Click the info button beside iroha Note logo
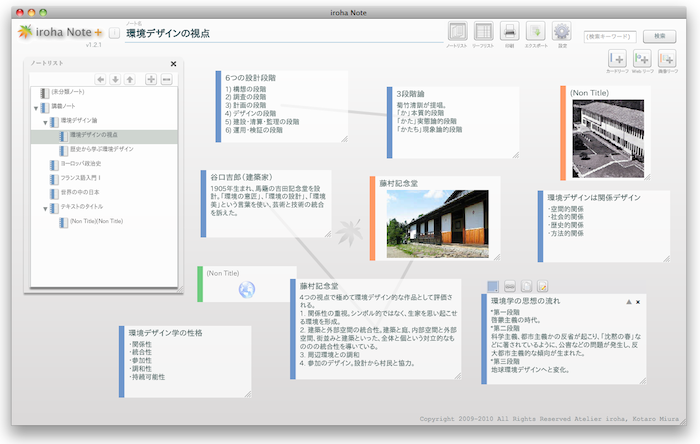This screenshot has height=444, width=700. tap(114, 33)
